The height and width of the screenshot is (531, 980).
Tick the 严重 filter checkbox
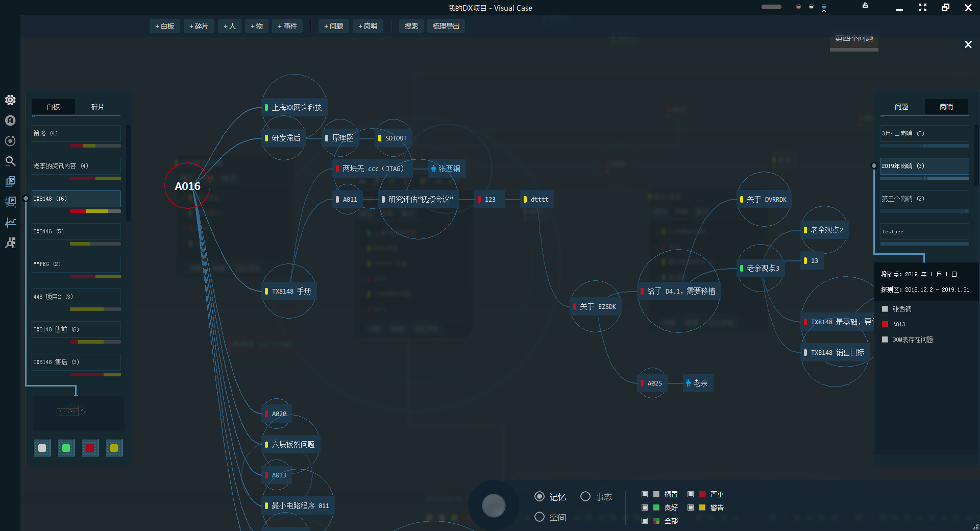pos(691,494)
